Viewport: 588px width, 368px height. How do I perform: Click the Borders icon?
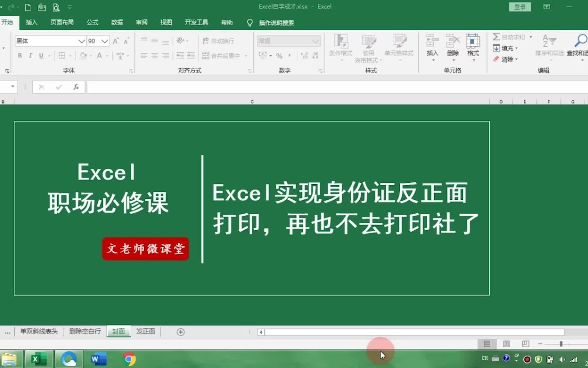click(x=62, y=56)
